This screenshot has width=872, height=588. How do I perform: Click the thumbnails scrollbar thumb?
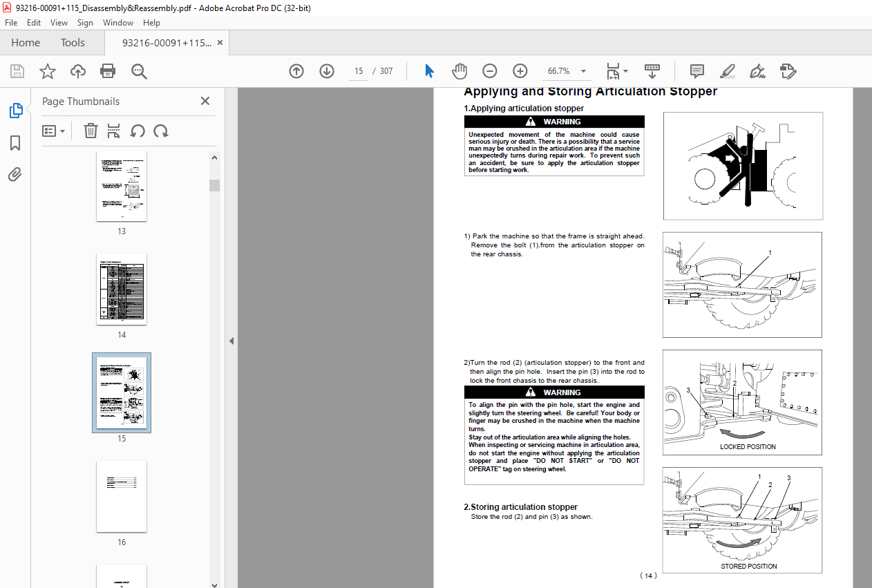point(214,185)
